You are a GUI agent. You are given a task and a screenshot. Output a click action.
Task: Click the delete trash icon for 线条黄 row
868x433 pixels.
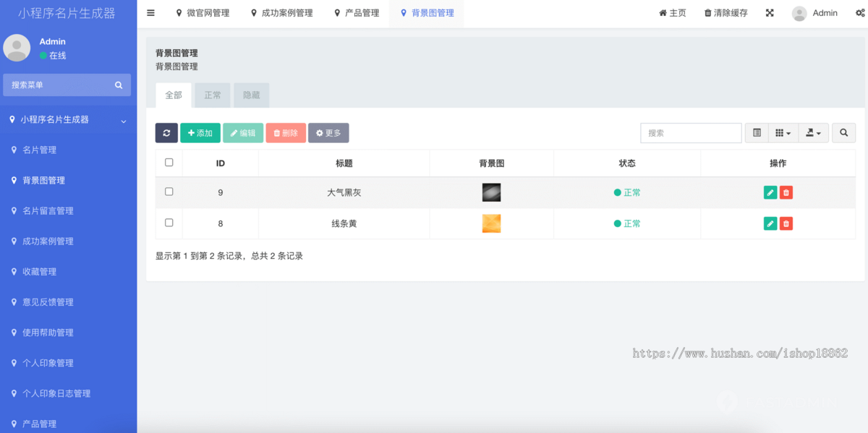click(786, 223)
